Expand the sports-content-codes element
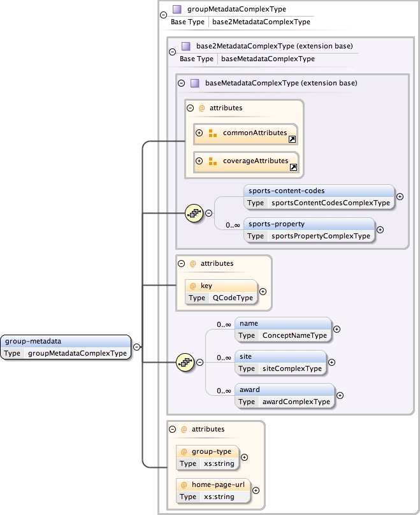 [400, 196]
